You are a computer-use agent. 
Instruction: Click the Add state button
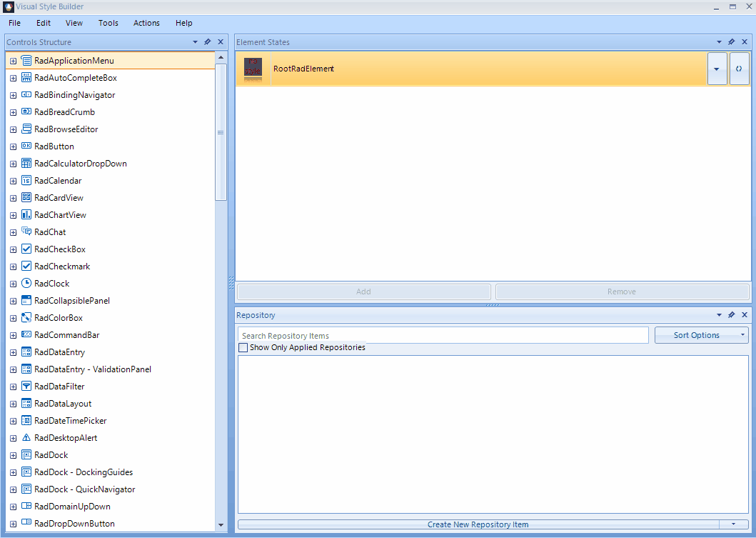(363, 292)
